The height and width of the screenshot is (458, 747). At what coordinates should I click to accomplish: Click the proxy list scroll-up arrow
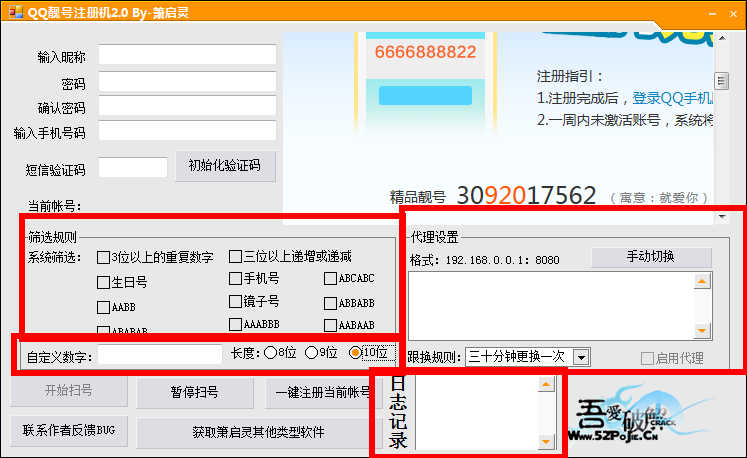[x=702, y=282]
